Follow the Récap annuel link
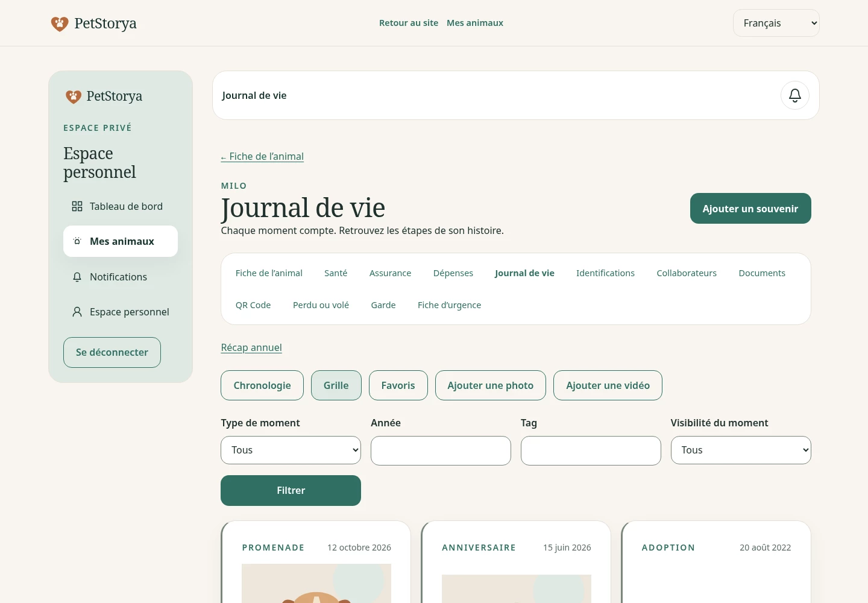This screenshot has height=603, width=868. click(x=251, y=347)
